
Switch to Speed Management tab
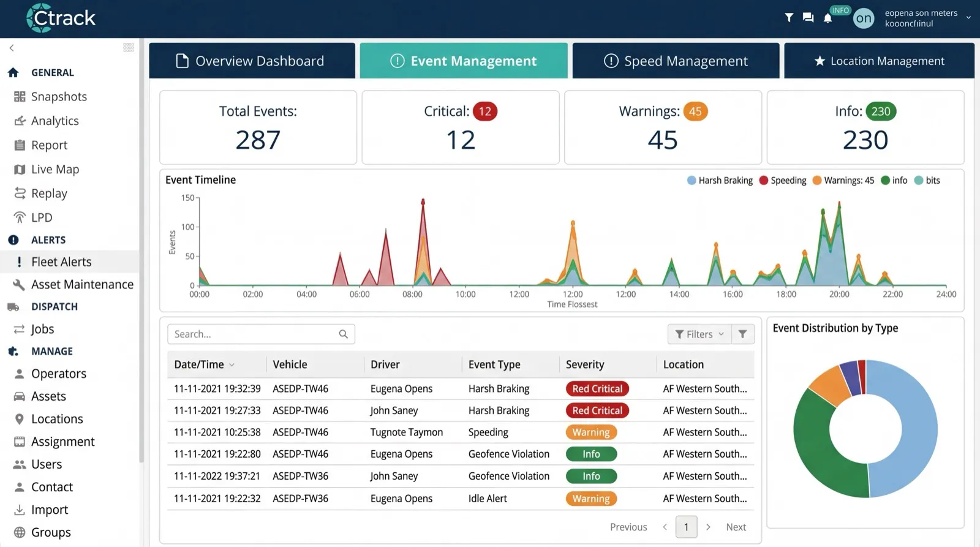coord(676,61)
